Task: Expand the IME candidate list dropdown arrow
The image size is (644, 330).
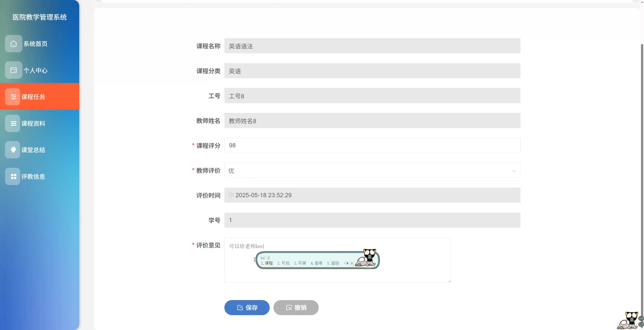Action: coord(352,263)
